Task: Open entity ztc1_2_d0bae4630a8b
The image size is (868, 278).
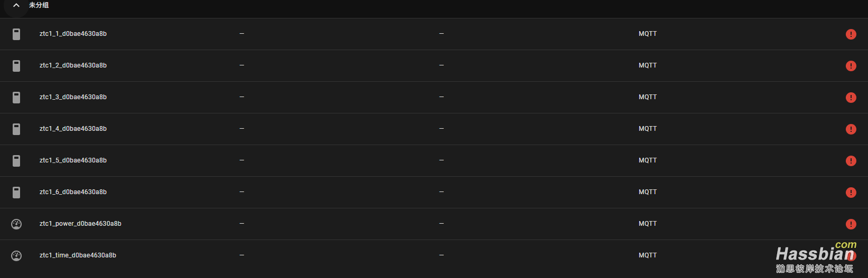Action: (73, 65)
